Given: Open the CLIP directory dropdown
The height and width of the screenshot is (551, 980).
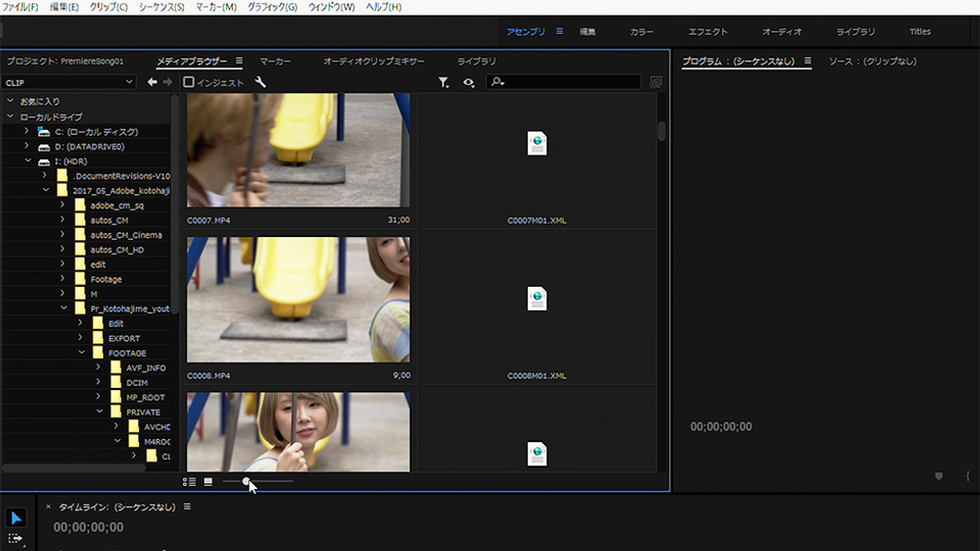Looking at the screenshot, I should coord(129,82).
